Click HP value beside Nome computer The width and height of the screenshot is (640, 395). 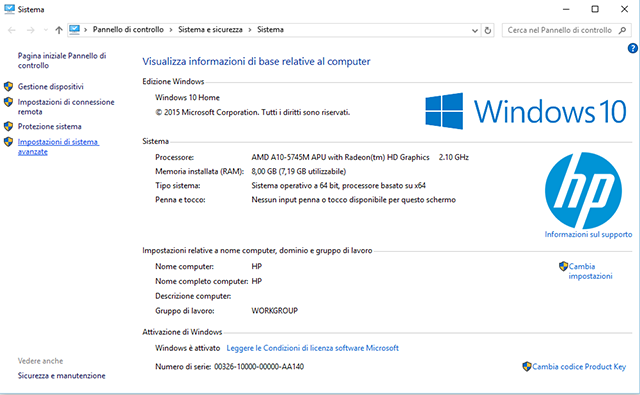257,266
